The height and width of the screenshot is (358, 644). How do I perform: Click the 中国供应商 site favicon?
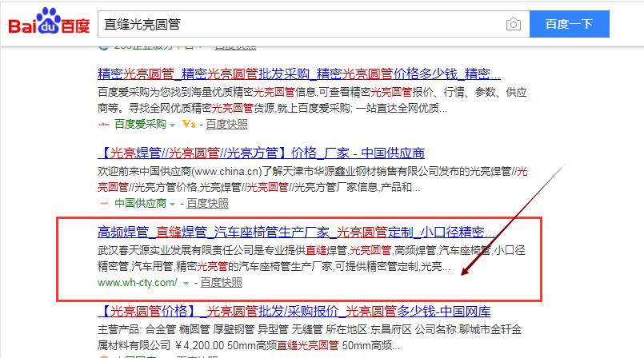coord(104,204)
